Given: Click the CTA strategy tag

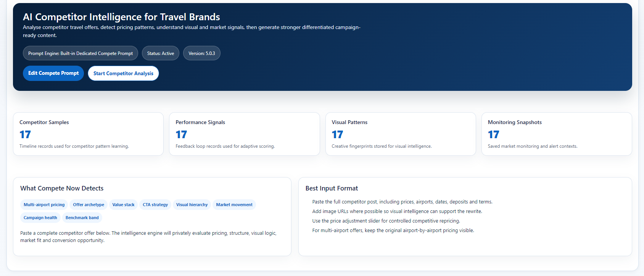Looking at the screenshot, I should pyautogui.click(x=155, y=205).
